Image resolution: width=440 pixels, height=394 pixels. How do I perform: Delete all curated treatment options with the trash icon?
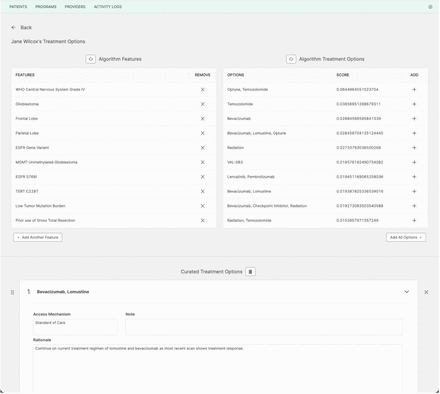click(250, 272)
